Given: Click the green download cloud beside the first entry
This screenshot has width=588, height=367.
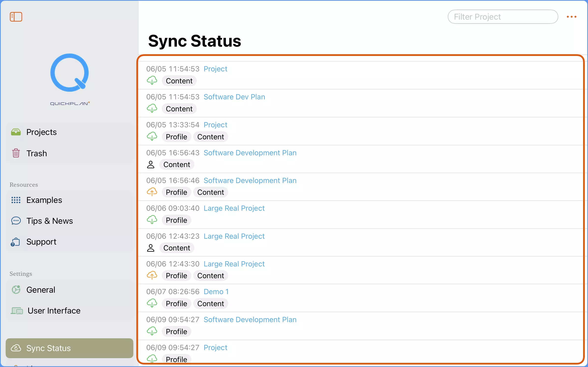Looking at the screenshot, I should point(152,80).
